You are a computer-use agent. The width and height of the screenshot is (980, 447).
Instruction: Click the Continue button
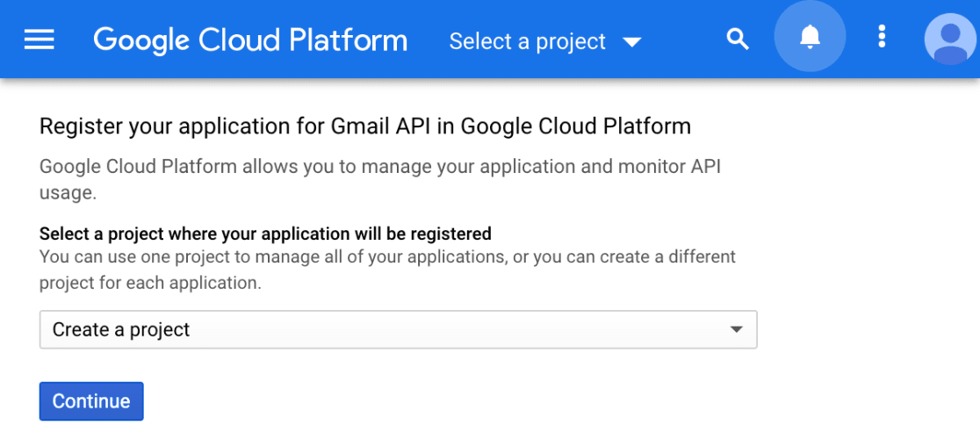point(91,401)
